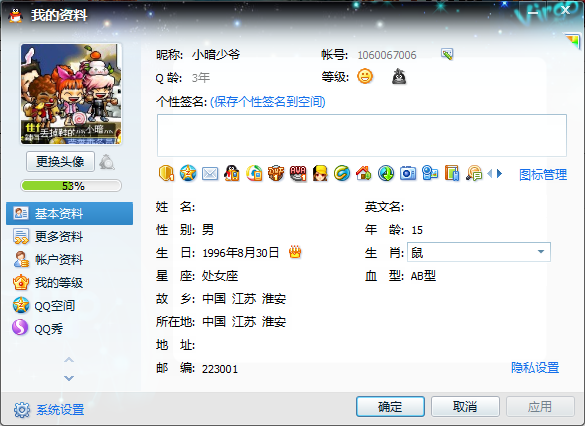Click the Q龄 value 3年

[x=201, y=78]
